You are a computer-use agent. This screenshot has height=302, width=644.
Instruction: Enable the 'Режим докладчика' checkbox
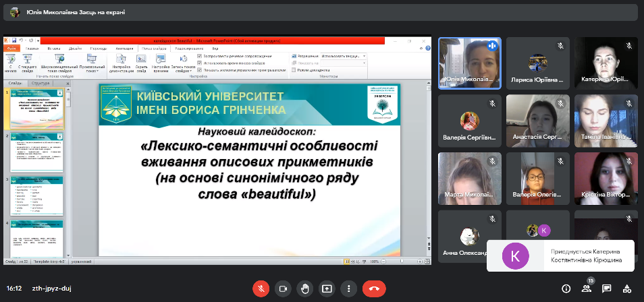[294, 69]
